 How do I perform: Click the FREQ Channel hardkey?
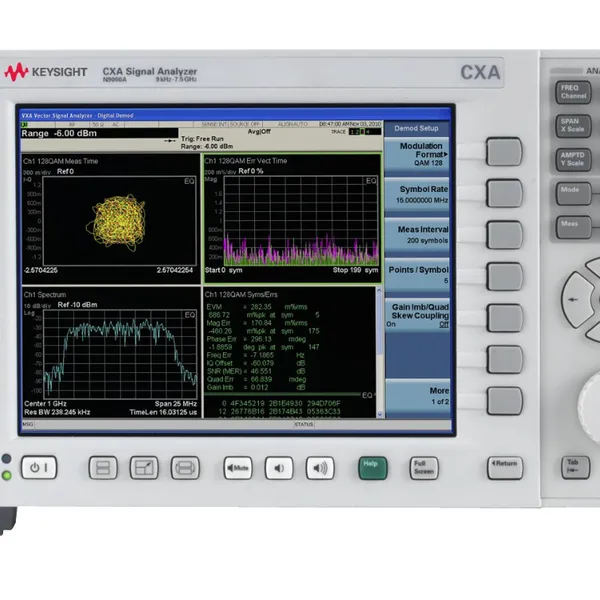point(573,92)
